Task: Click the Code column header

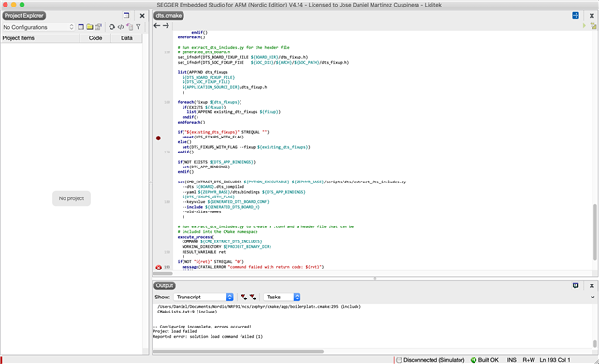Action: point(95,38)
